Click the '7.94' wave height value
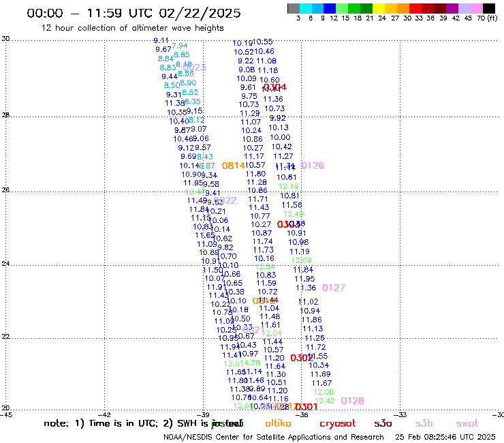 pos(180,46)
